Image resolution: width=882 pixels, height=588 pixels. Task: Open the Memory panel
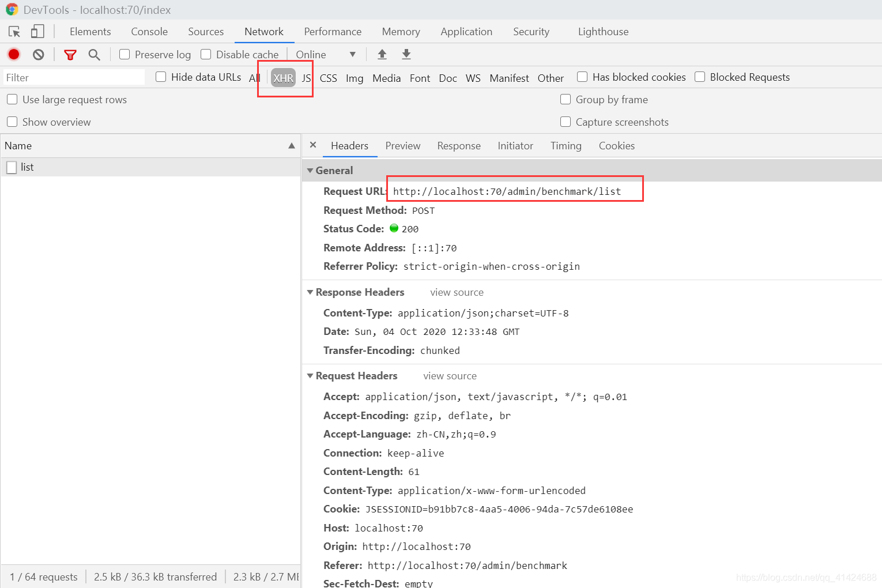(401, 32)
